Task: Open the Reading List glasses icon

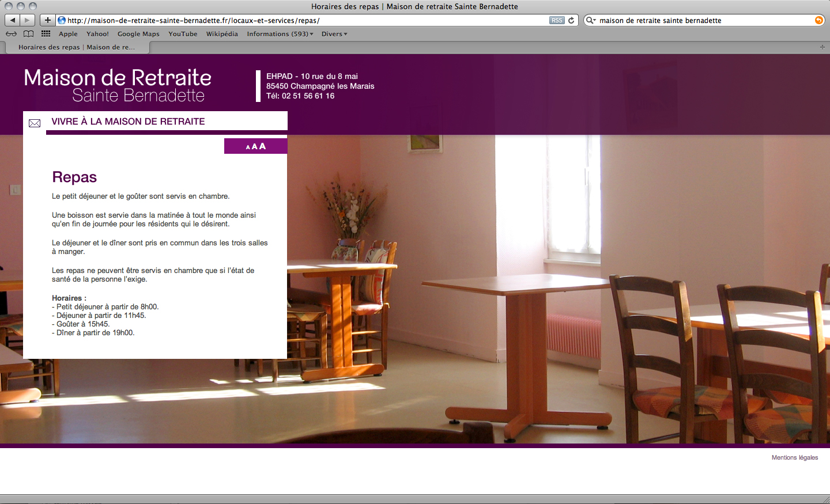Action: (11, 34)
